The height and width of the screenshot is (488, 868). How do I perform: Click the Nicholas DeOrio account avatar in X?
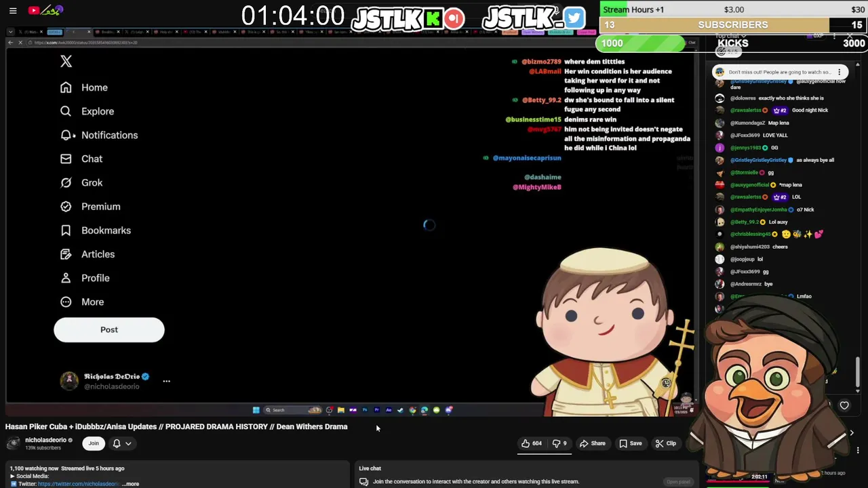pos(69,381)
